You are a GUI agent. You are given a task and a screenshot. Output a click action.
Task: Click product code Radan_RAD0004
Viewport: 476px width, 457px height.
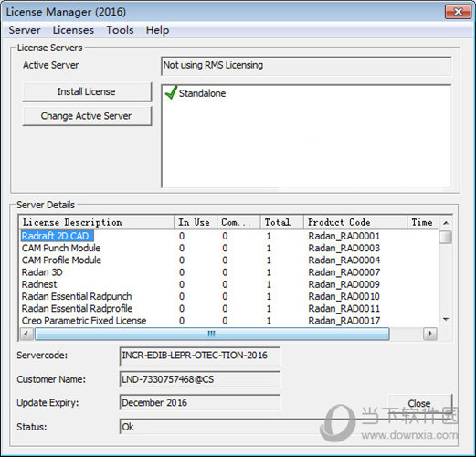click(x=344, y=260)
